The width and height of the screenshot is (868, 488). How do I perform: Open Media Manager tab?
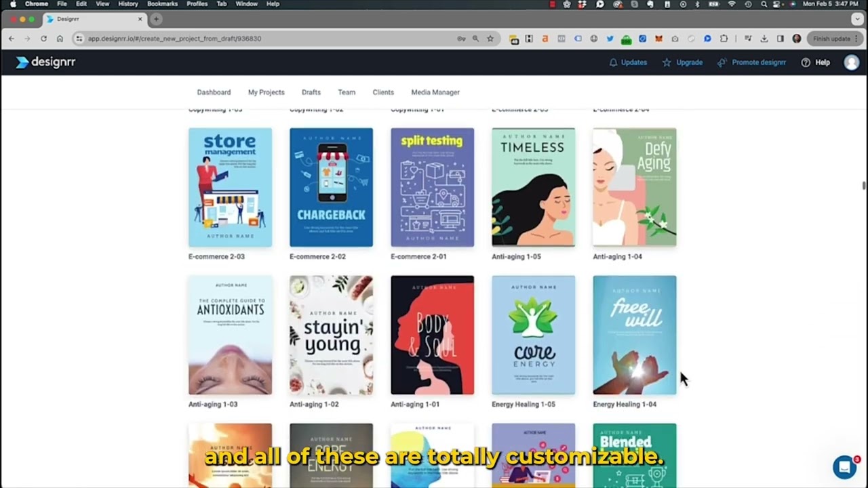pos(435,92)
